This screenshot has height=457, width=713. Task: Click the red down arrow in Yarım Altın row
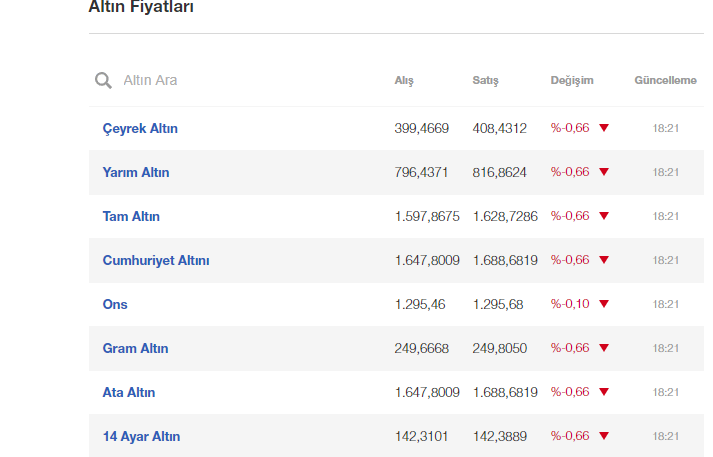click(x=604, y=172)
